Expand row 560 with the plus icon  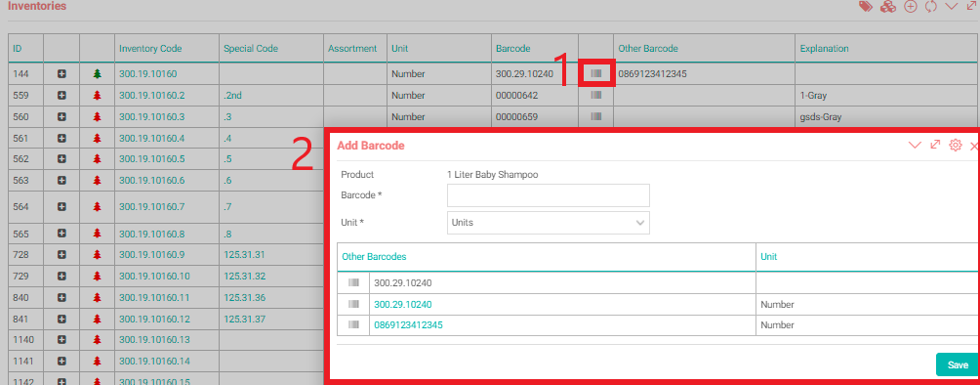[61, 116]
